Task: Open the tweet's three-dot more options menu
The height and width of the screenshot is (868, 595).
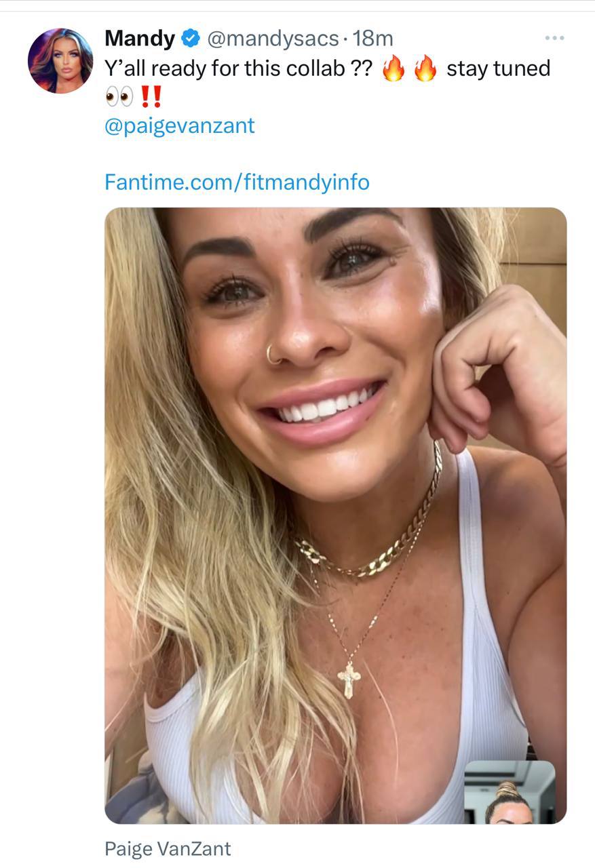Action: pos(554,38)
